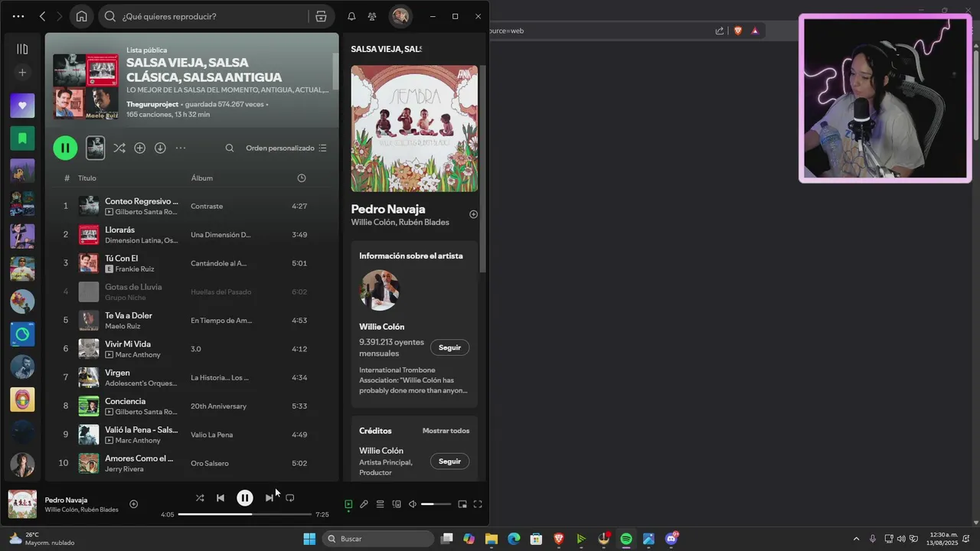Click the create playlist plus icon in sidebar
The width and height of the screenshot is (980, 551).
tap(22, 73)
